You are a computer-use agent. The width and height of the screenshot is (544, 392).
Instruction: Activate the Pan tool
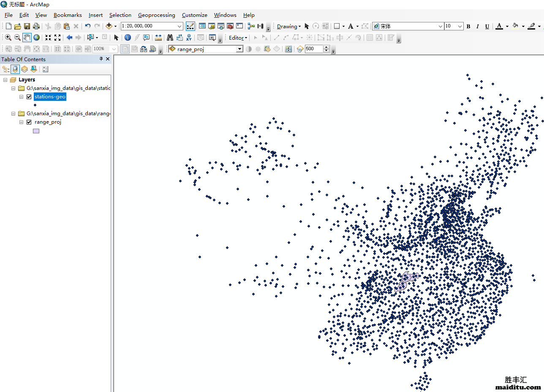point(27,37)
